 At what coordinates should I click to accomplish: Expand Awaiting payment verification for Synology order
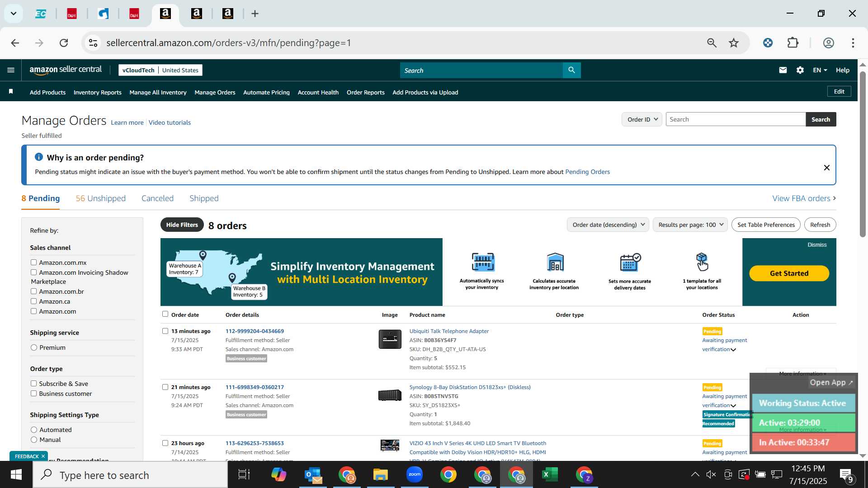coord(733,406)
